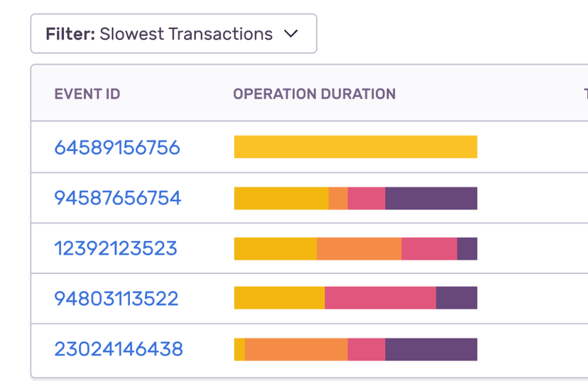Click small orange segment in event 94587656754 bar
Screen dimensions: 588x386
tap(338, 198)
